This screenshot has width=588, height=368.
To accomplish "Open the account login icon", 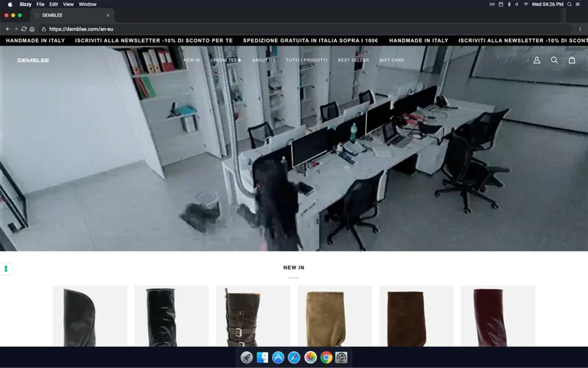I will pyautogui.click(x=537, y=60).
